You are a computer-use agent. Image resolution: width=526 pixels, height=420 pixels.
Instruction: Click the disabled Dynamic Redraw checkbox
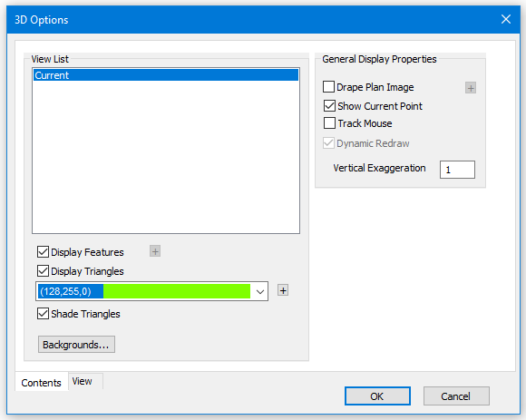pos(328,143)
